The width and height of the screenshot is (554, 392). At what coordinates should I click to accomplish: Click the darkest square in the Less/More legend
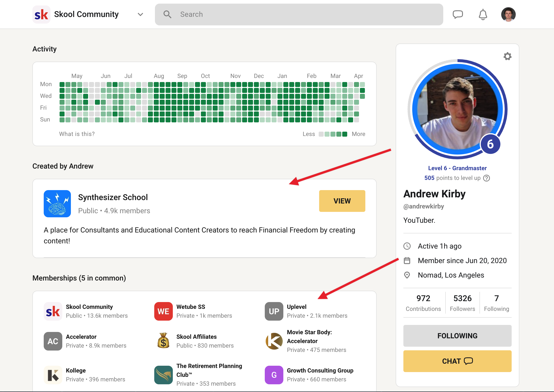click(344, 134)
